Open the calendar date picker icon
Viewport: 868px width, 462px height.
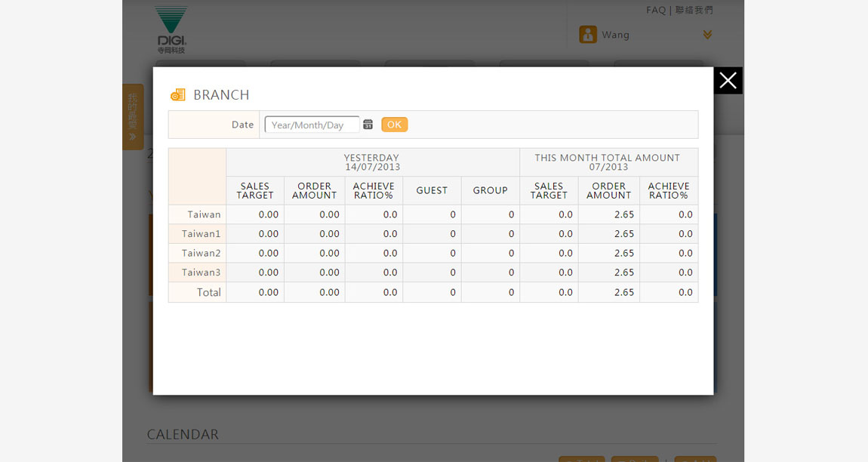[368, 125]
